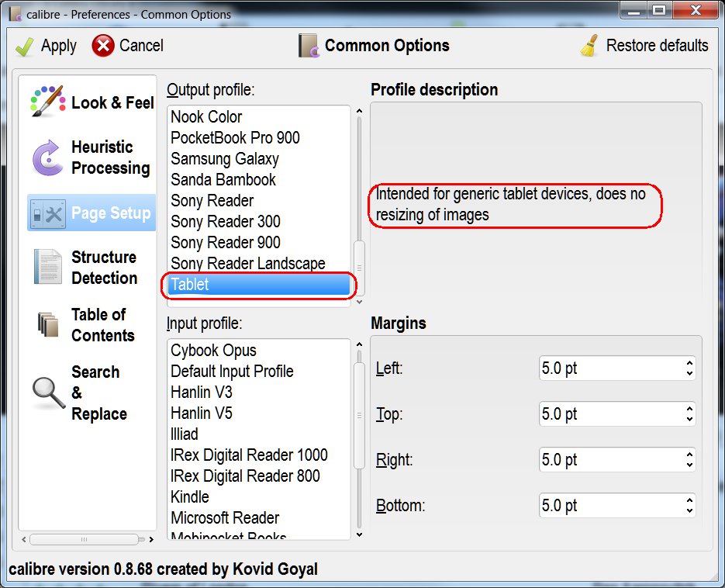The height and width of the screenshot is (588, 725).
Task: Open the Structure Detection section
Action: pos(91,268)
